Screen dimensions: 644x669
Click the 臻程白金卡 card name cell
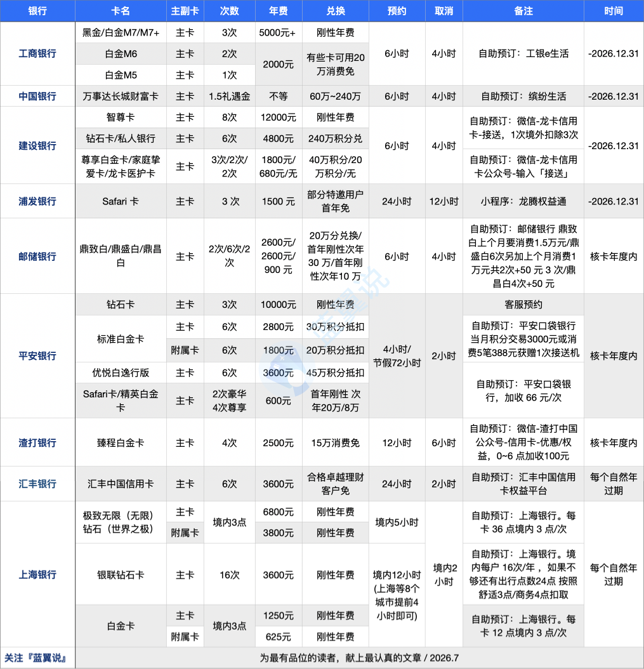coord(121,442)
